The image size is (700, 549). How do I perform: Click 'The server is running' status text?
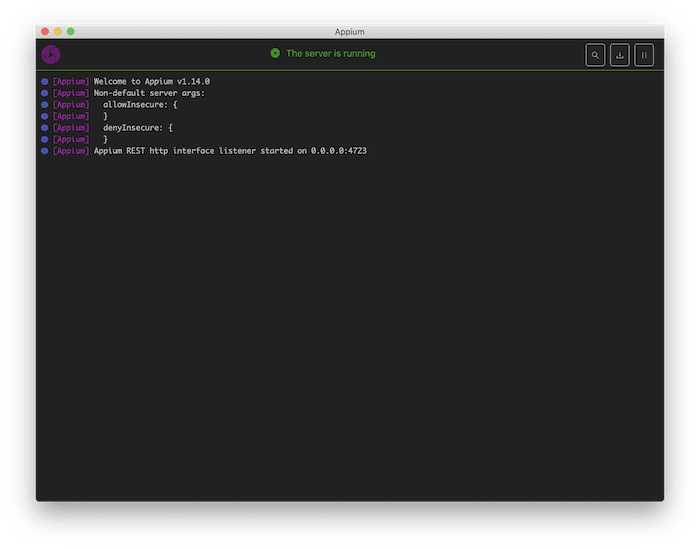tap(331, 54)
